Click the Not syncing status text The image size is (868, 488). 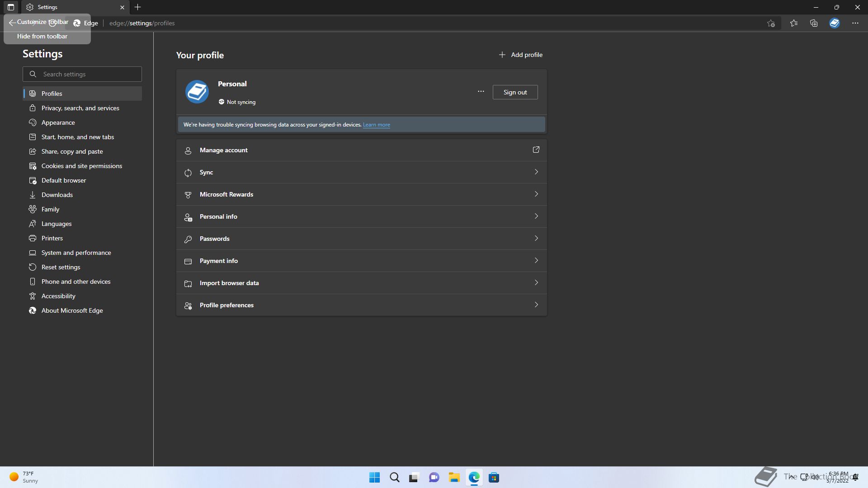(241, 102)
